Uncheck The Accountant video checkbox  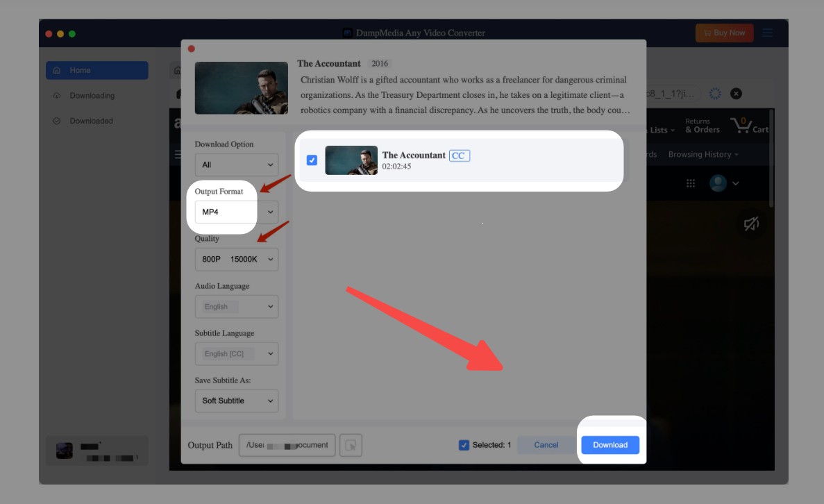pyautogui.click(x=312, y=160)
